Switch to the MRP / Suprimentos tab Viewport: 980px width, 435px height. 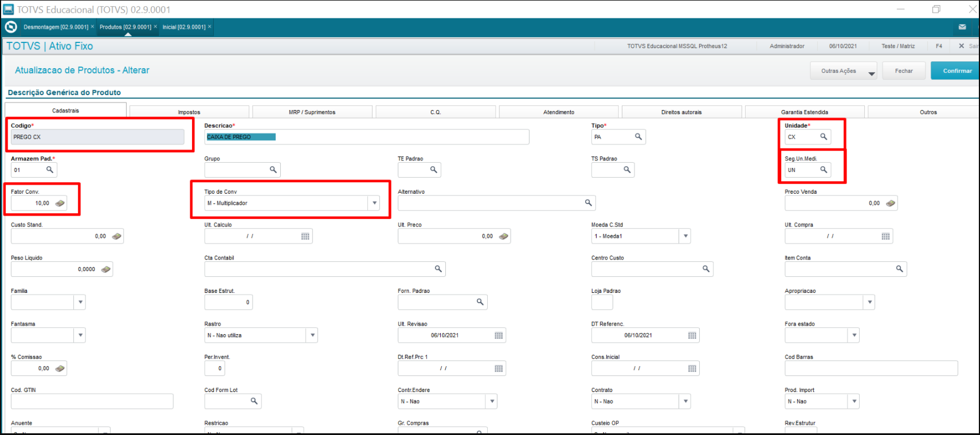click(x=312, y=112)
